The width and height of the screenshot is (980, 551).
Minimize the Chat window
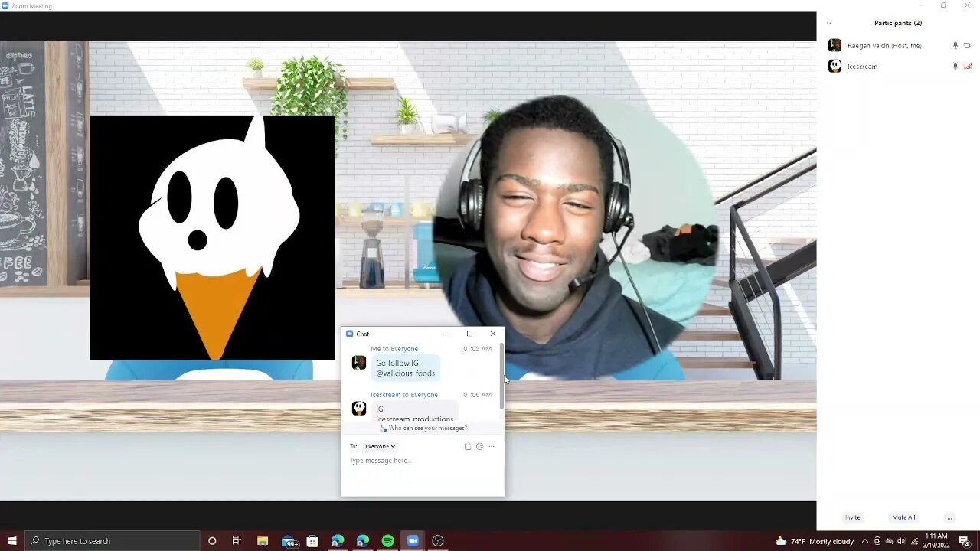(x=446, y=334)
